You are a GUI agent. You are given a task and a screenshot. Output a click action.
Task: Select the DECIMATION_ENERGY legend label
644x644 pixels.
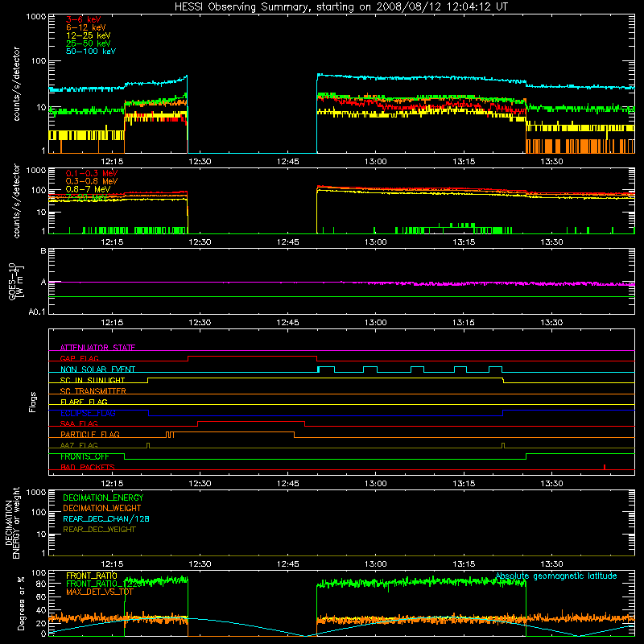coord(103,497)
